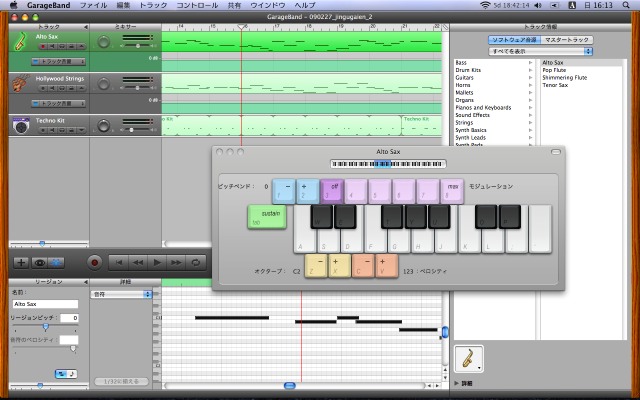Open the 共有 menu

pos(234,5)
